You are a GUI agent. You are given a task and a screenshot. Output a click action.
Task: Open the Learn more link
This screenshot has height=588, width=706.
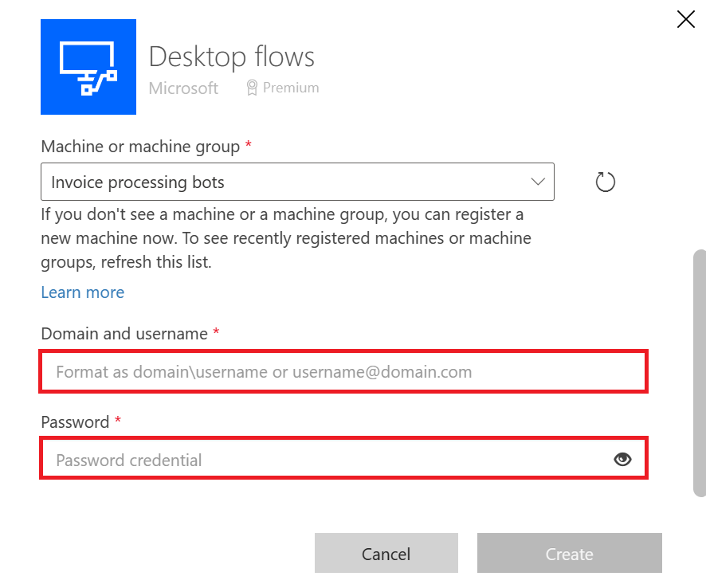pyautogui.click(x=82, y=292)
